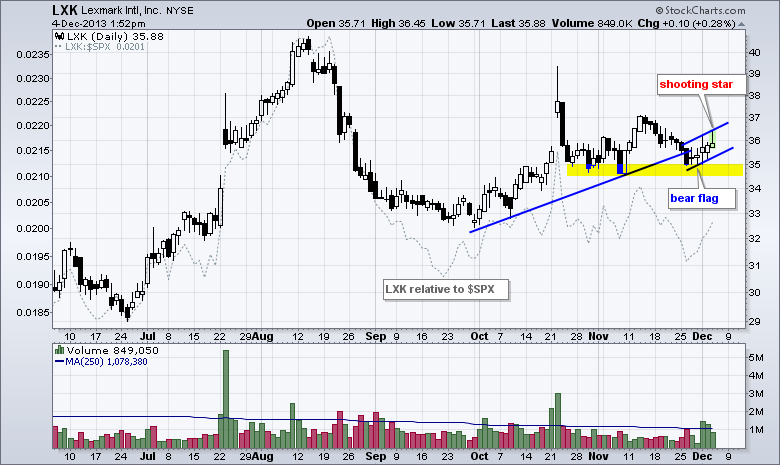Click the 'Volume 849.0K' header value
Viewport: 780px width, 465px height.
coord(592,23)
